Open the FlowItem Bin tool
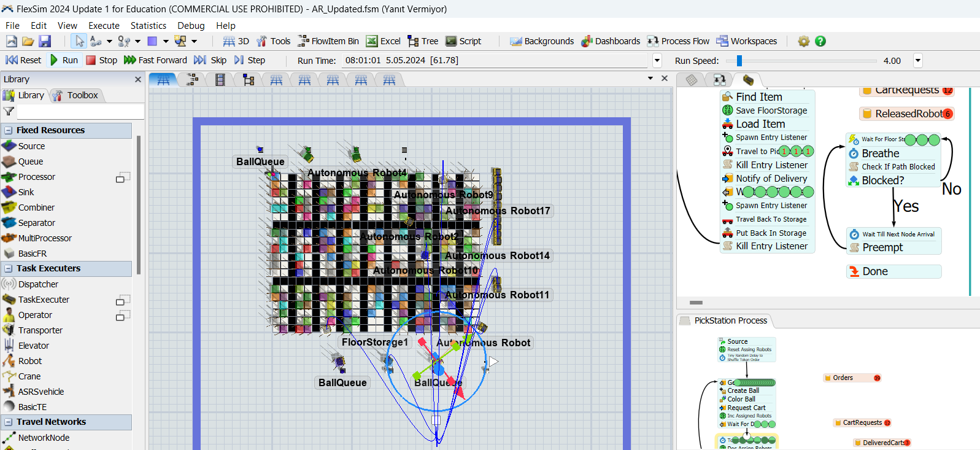The image size is (980, 450). click(328, 41)
